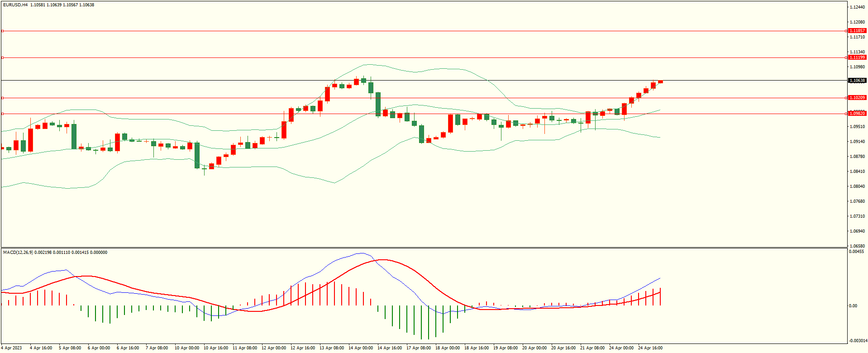The image size is (868, 353).
Task: Click the left anchor of the 1.10209 line
Action: (x=3, y=98)
